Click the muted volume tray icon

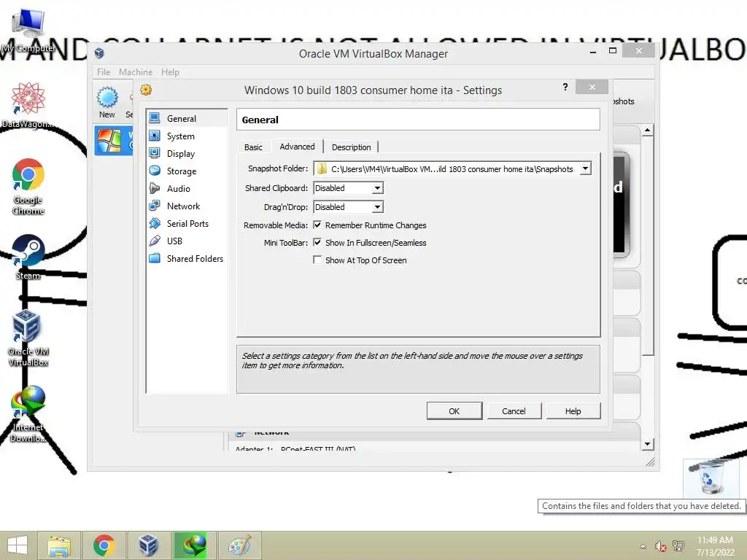(x=661, y=546)
